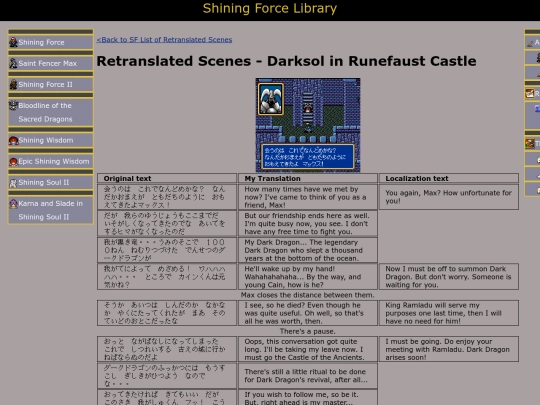Image resolution: width=540 pixels, height=405 pixels.
Task: Click the Kama and Slade character icon
Action: tap(13, 204)
